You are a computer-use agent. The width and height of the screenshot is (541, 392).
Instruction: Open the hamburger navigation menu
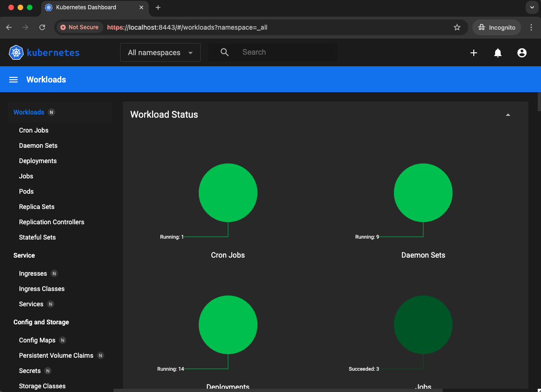pos(13,80)
